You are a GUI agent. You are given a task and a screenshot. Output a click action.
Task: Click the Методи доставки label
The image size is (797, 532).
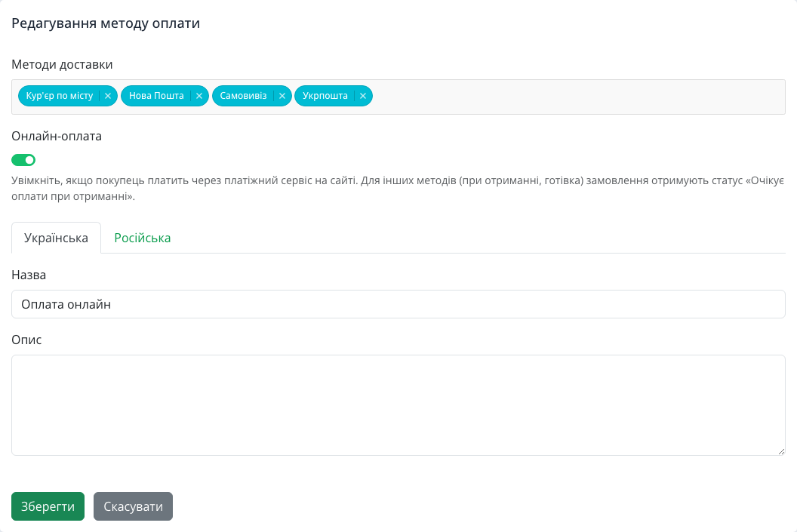tap(62, 65)
